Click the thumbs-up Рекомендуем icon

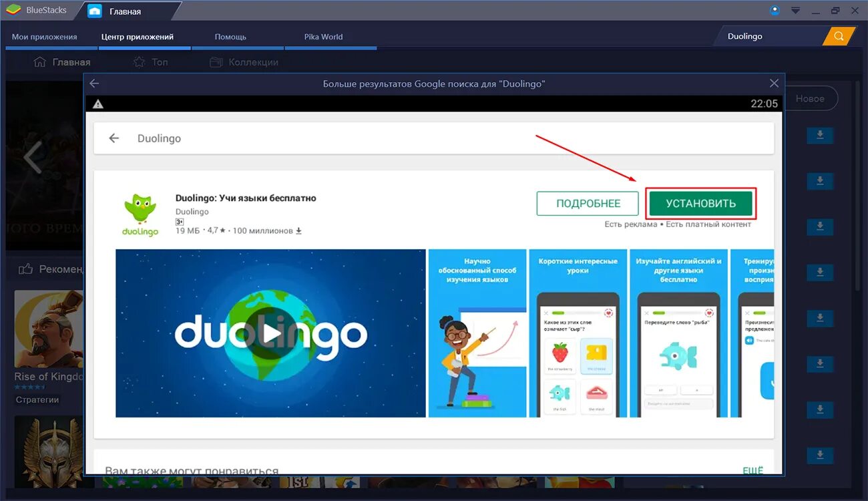[x=26, y=269]
